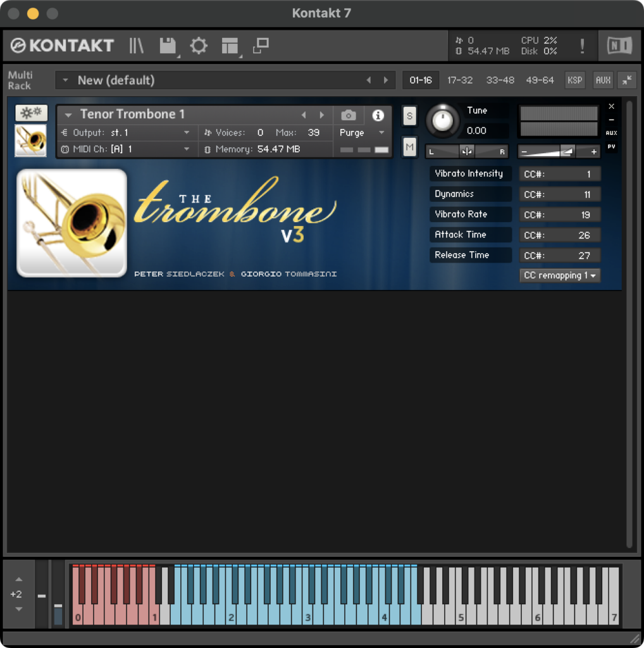This screenshot has width=644, height=648.
Task: Click the Native Instruments NI logo
Action: pyautogui.click(x=619, y=46)
